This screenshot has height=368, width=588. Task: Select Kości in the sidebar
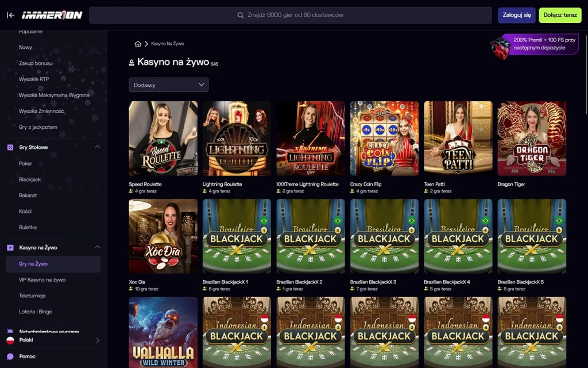tap(25, 212)
